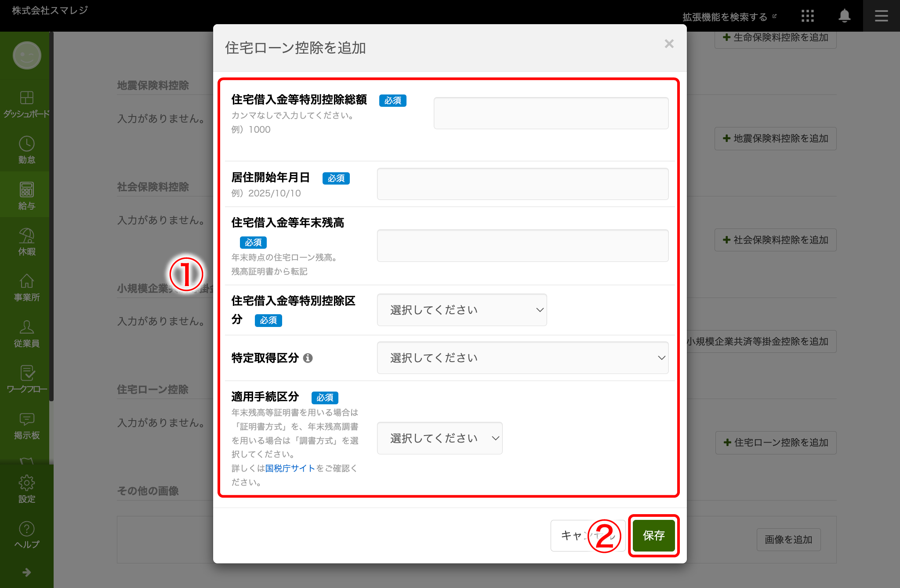Open the 休暇 vacation umbrella icon
900x588 pixels.
(x=26, y=236)
